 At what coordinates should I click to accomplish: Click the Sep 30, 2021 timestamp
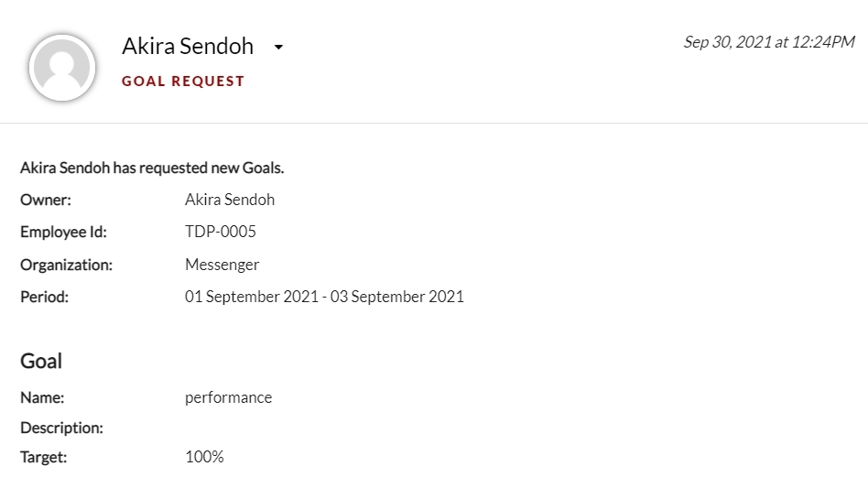769,42
